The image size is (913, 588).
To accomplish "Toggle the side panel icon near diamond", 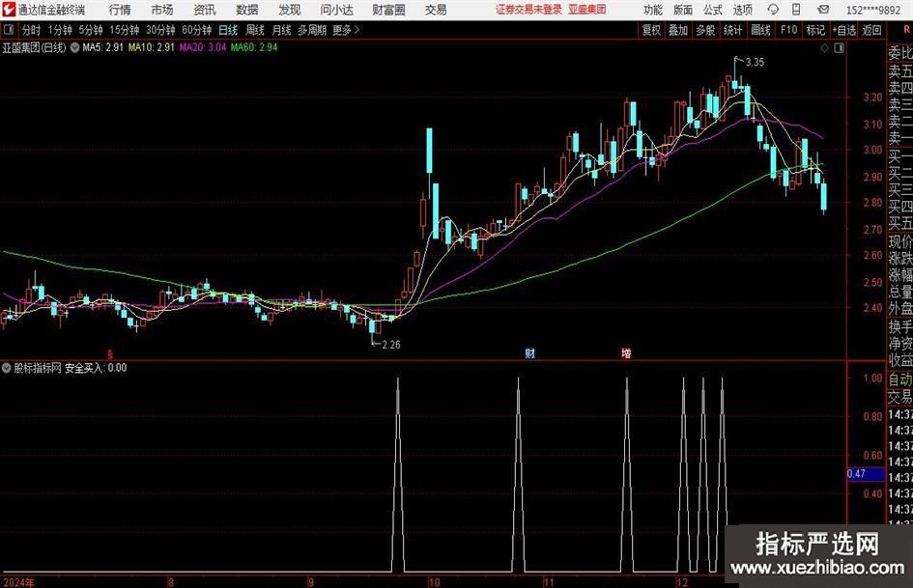I will point(839,48).
